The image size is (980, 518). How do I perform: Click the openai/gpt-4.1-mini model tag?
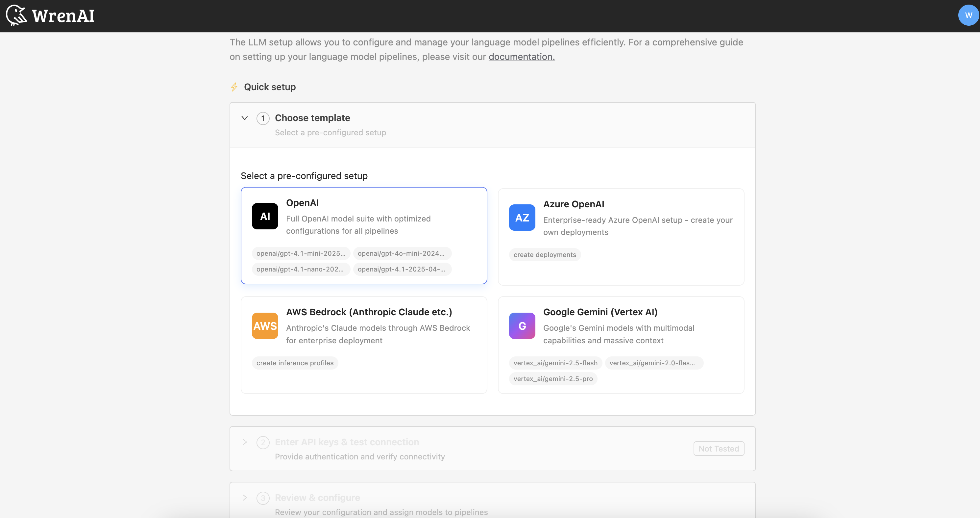click(301, 253)
